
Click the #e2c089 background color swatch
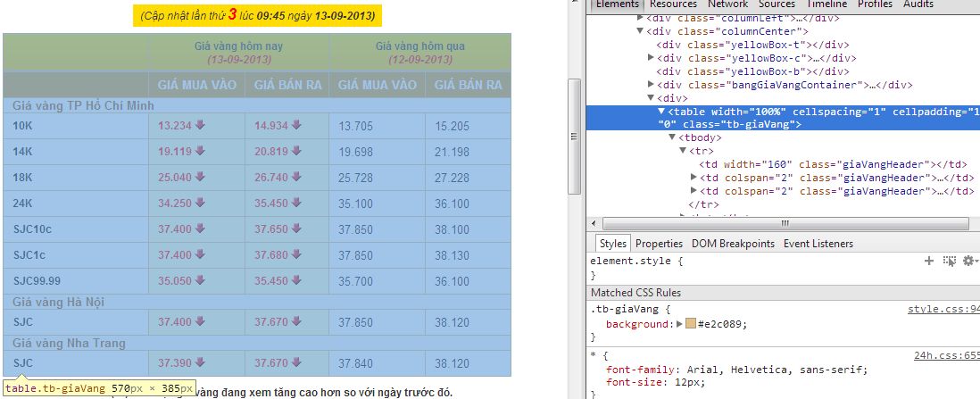691,324
